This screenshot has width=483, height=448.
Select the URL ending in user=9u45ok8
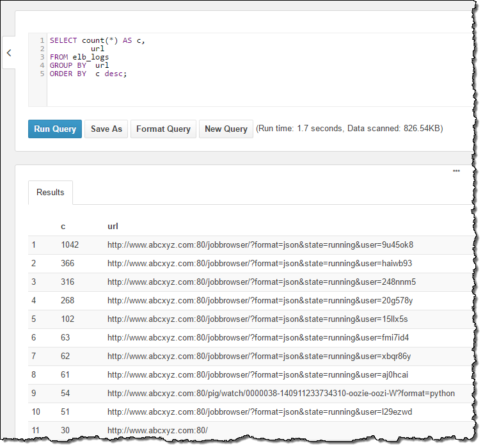pyautogui.click(x=260, y=244)
